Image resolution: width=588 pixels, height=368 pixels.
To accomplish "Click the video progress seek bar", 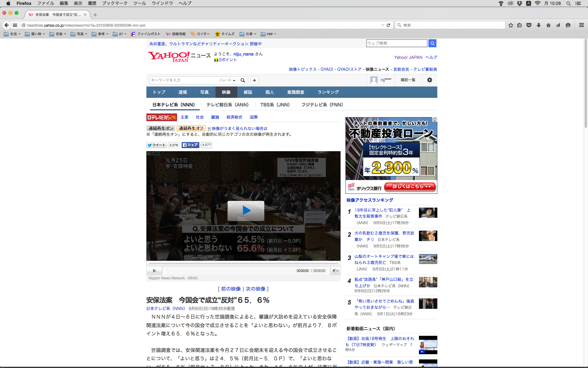I will pyautogui.click(x=243, y=263).
